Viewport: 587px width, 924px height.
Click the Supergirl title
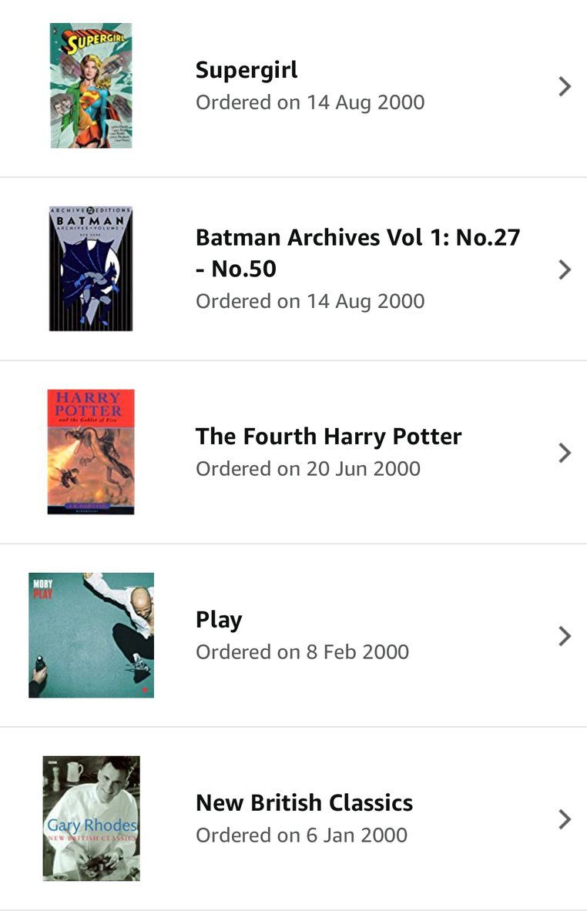pyautogui.click(x=247, y=70)
